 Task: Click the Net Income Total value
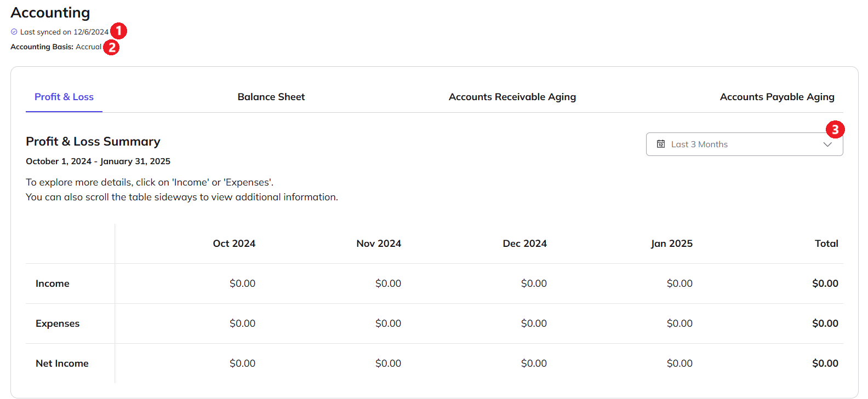click(825, 363)
